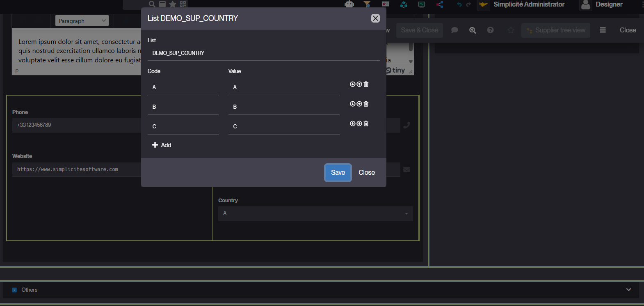644x306 pixels.
Task: Open the header search magnifier icon
Action: tap(152, 4)
